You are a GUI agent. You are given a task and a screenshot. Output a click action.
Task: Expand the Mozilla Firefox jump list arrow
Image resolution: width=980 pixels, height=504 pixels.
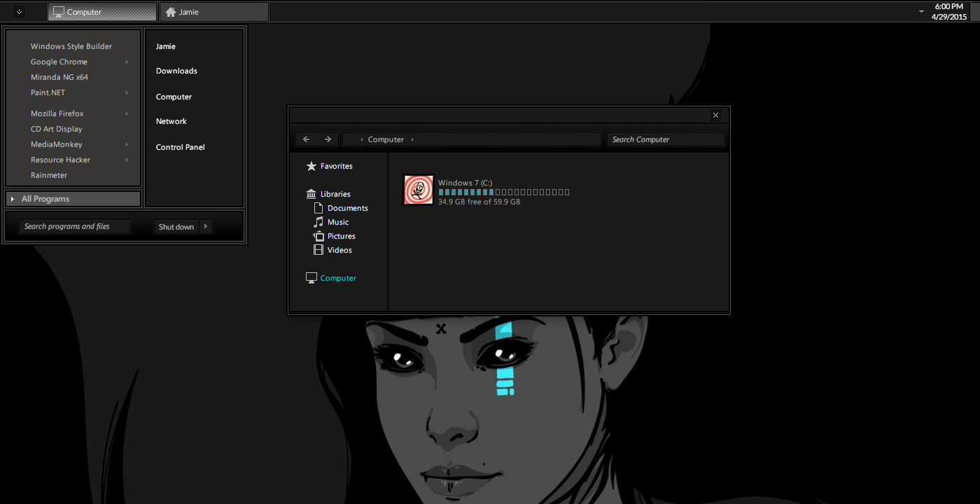127,113
